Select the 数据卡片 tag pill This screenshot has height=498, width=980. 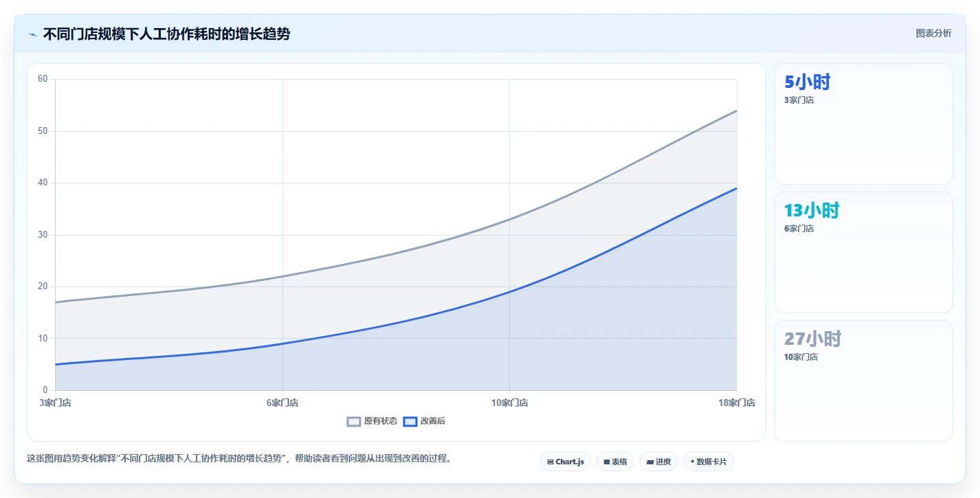[709, 462]
